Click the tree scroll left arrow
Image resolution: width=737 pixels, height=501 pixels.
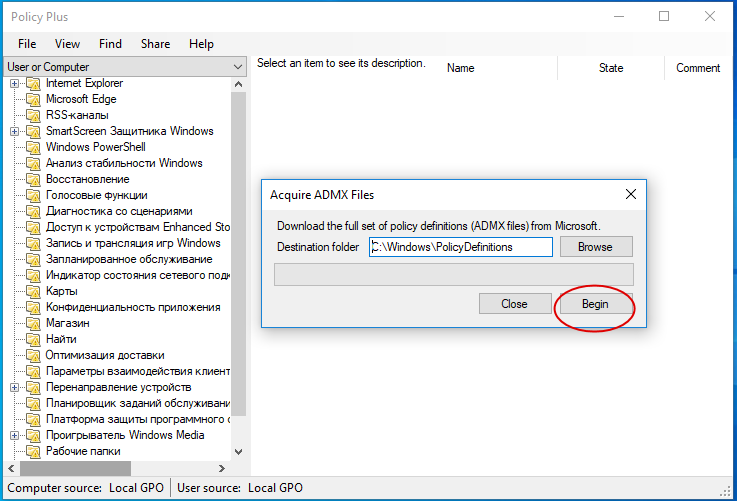(11, 469)
